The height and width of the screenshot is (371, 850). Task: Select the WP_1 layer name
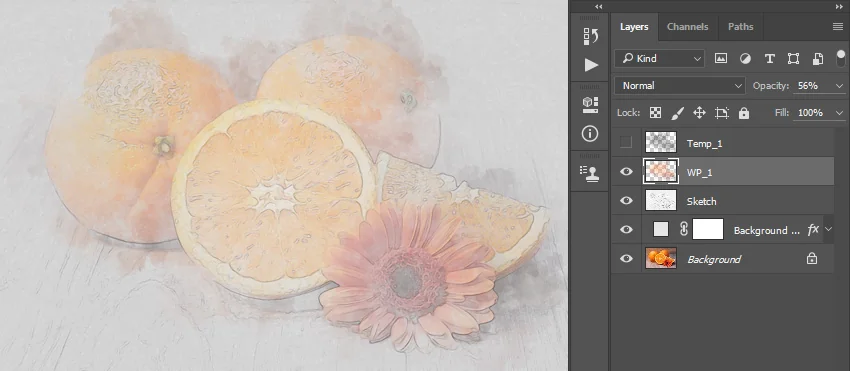[699, 172]
